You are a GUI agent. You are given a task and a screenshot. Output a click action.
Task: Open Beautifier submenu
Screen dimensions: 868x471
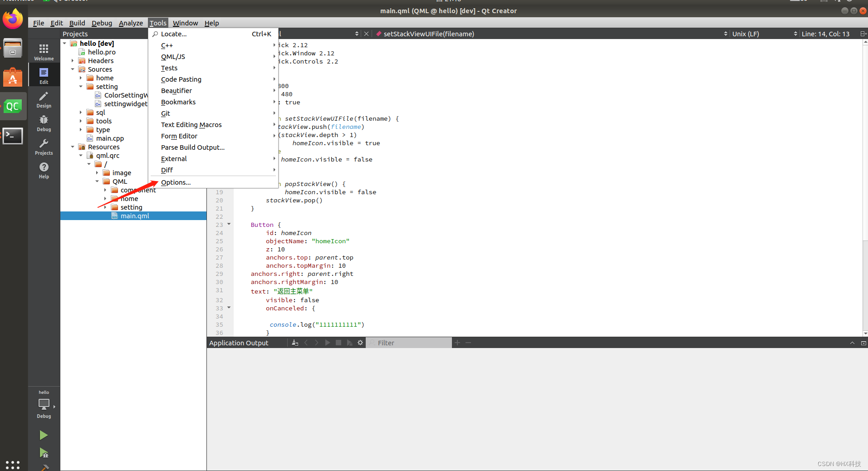tap(213, 91)
